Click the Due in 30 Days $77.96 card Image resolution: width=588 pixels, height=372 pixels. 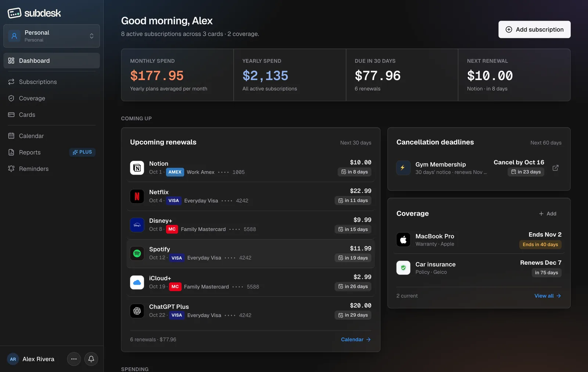402,75
